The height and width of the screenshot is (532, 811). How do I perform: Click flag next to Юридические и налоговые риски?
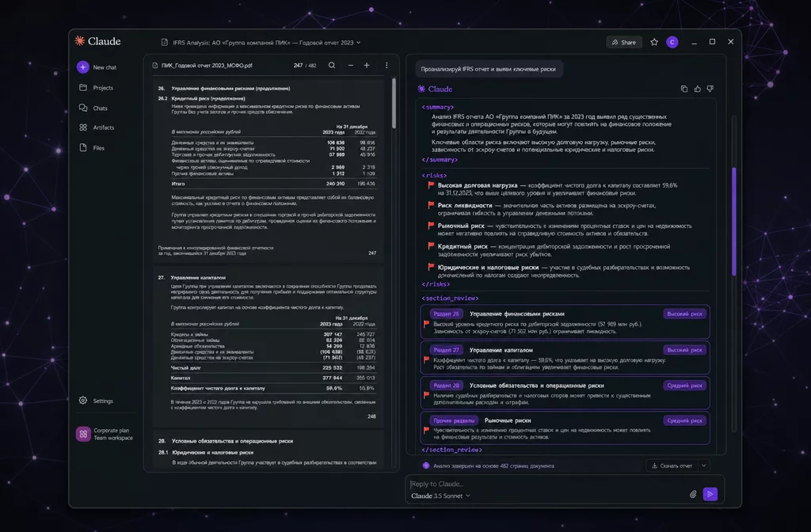click(x=431, y=268)
